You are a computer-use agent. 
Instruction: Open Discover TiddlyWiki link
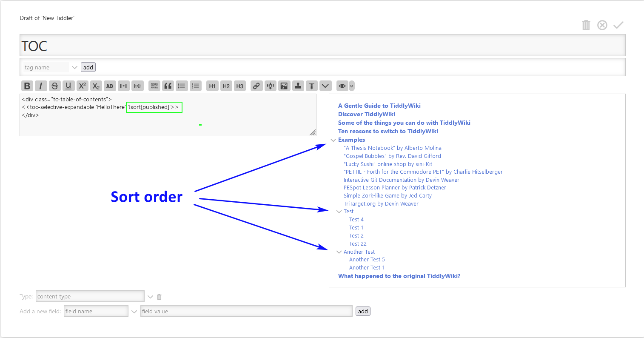pyautogui.click(x=367, y=114)
